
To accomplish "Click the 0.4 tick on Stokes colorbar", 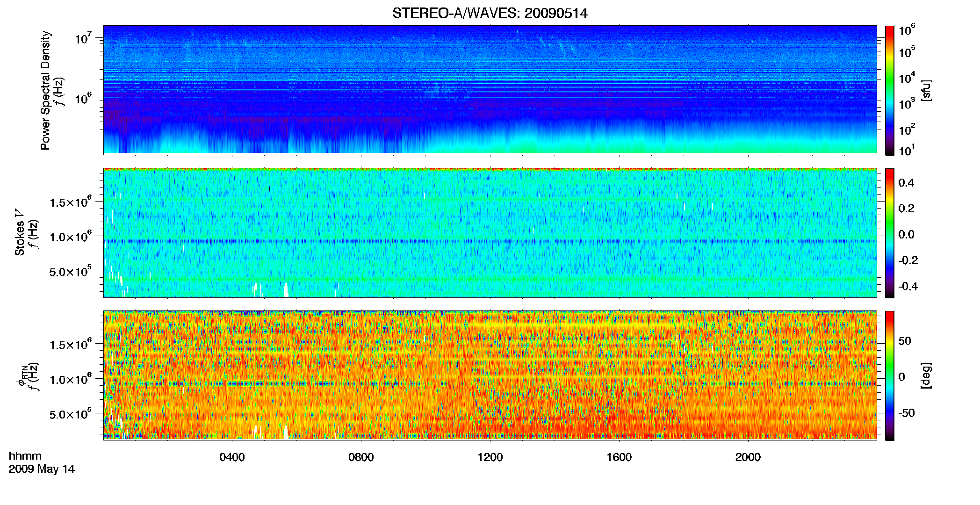I will coord(906,183).
